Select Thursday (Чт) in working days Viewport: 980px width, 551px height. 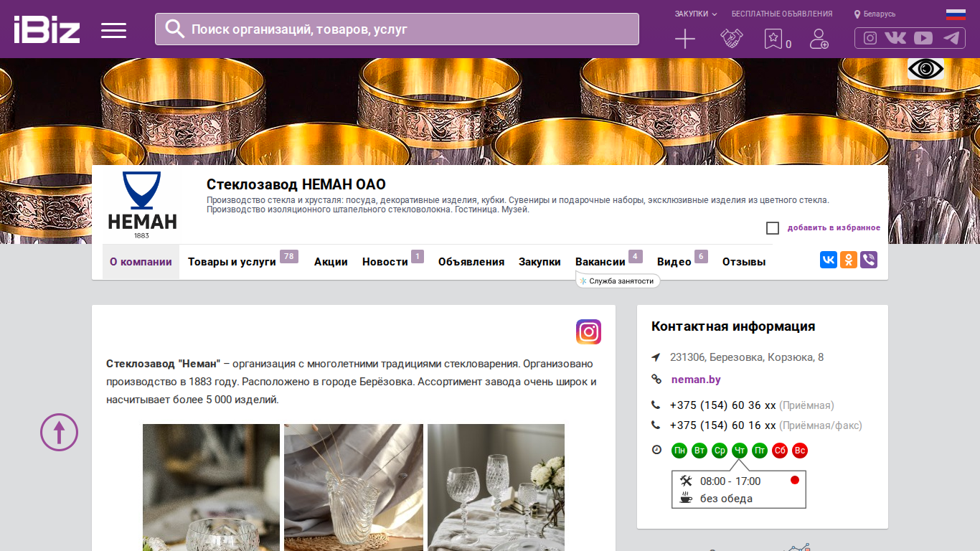(x=740, y=451)
